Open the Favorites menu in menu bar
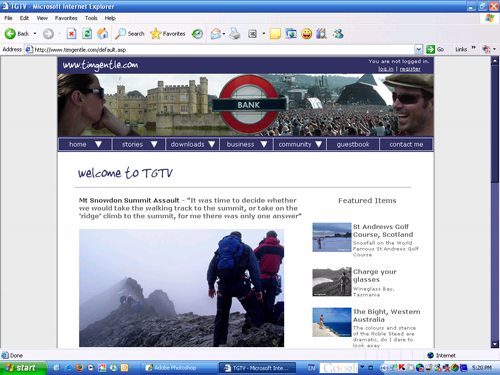 click(66, 18)
